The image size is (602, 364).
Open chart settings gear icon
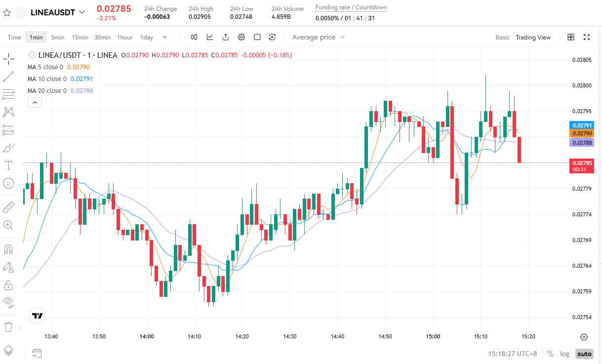(241, 37)
